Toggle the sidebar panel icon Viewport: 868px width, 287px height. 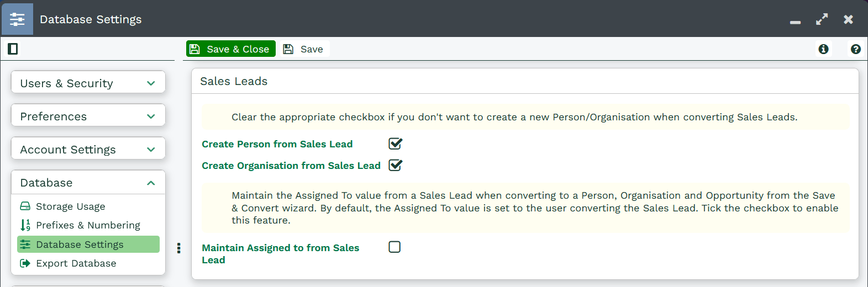(13, 49)
